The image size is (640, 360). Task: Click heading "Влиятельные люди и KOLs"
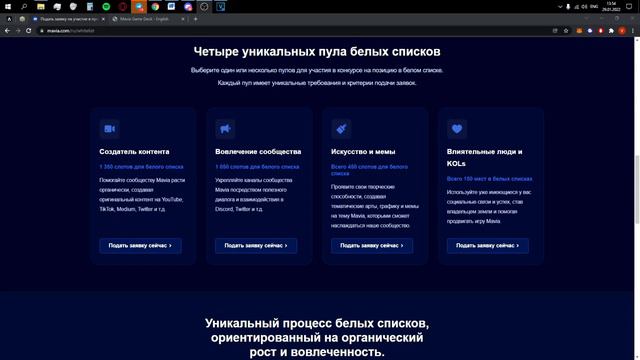click(484, 158)
